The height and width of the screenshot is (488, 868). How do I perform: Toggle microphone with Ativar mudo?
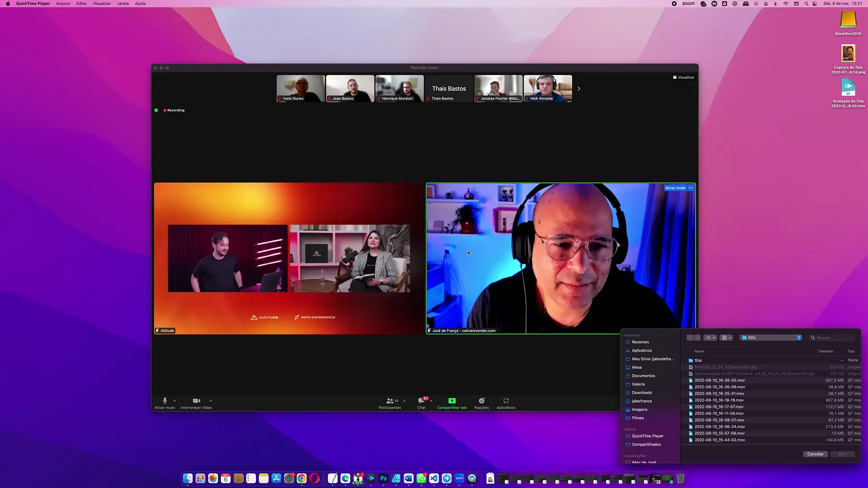(165, 403)
